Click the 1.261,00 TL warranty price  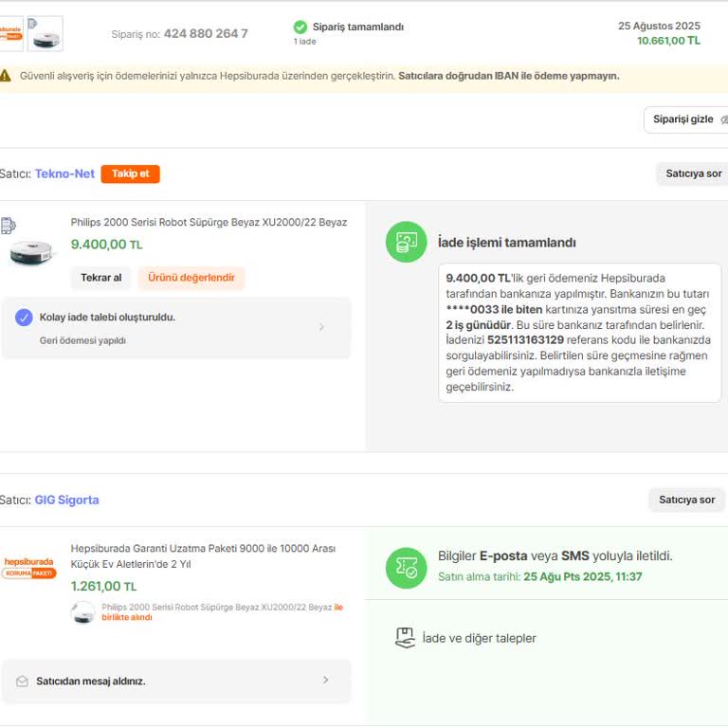103,587
